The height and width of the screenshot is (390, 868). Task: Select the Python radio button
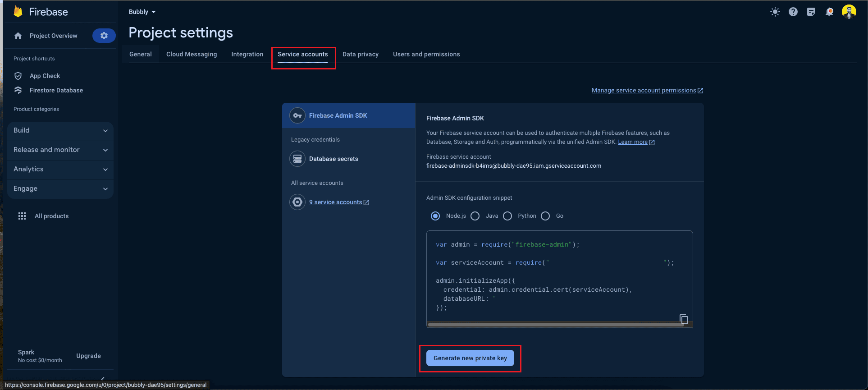tap(507, 216)
